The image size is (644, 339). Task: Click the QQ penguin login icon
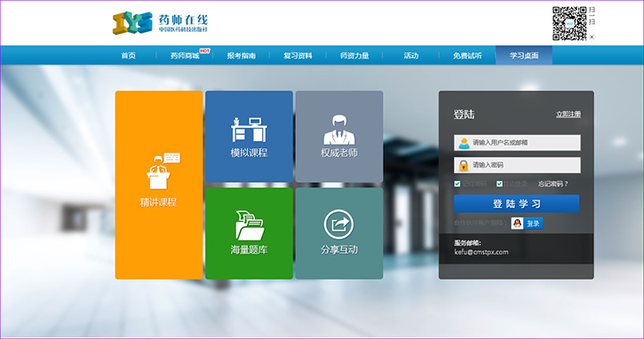tap(517, 224)
